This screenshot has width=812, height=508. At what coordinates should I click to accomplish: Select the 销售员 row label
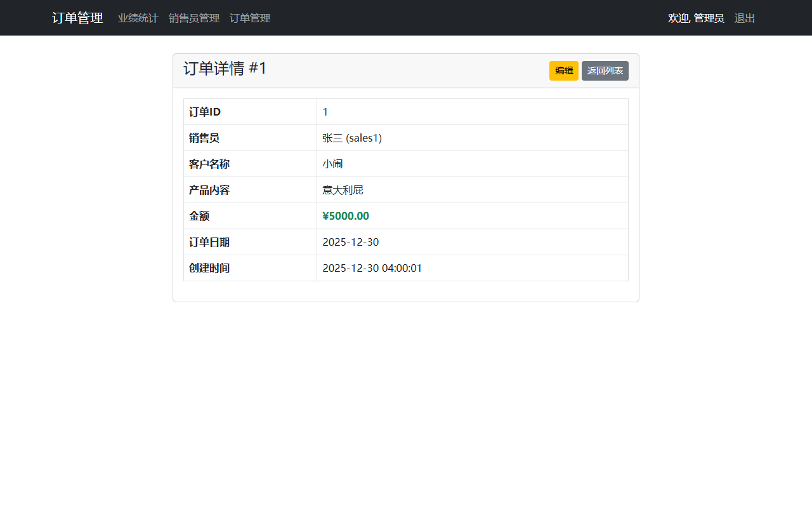tap(204, 138)
